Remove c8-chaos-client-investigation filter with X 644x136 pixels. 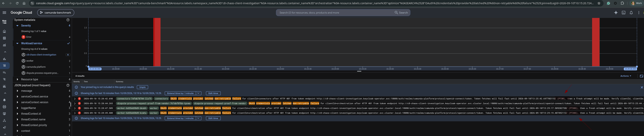point(68,55)
